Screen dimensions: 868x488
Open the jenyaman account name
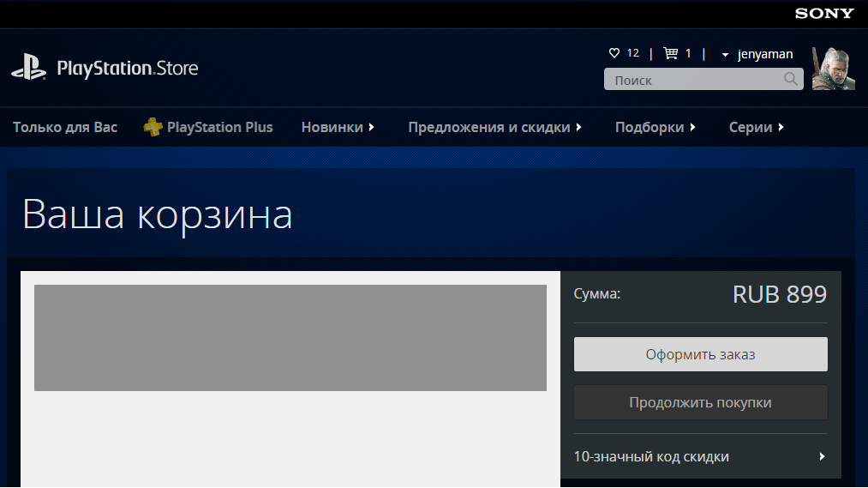[765, 54]
